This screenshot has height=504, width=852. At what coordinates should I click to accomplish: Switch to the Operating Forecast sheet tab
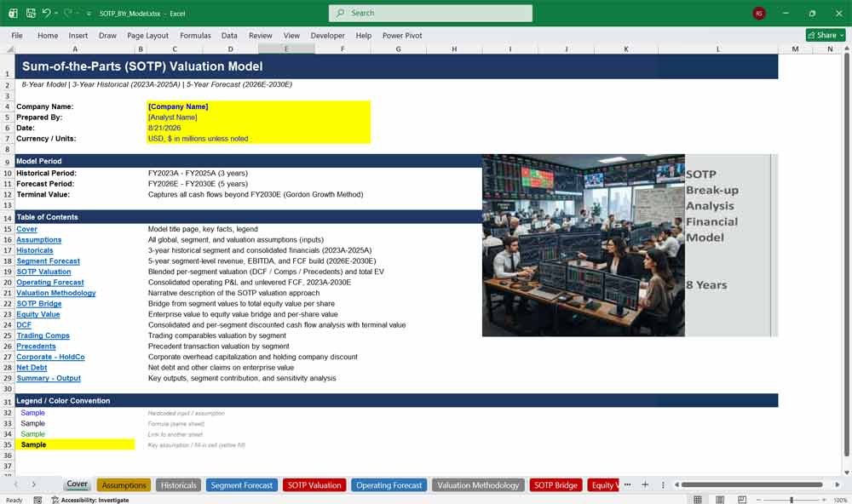[x=389, y=485]
